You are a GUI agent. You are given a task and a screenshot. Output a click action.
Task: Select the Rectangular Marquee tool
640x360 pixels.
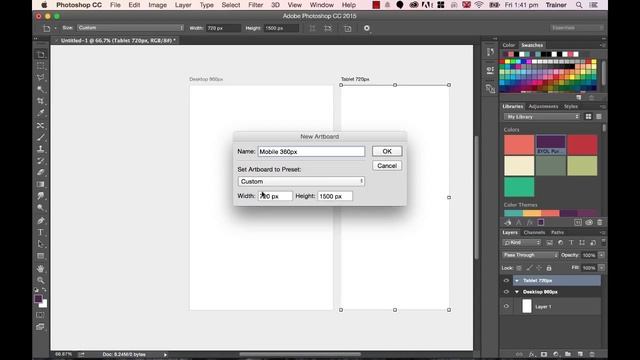click(40, 66)
